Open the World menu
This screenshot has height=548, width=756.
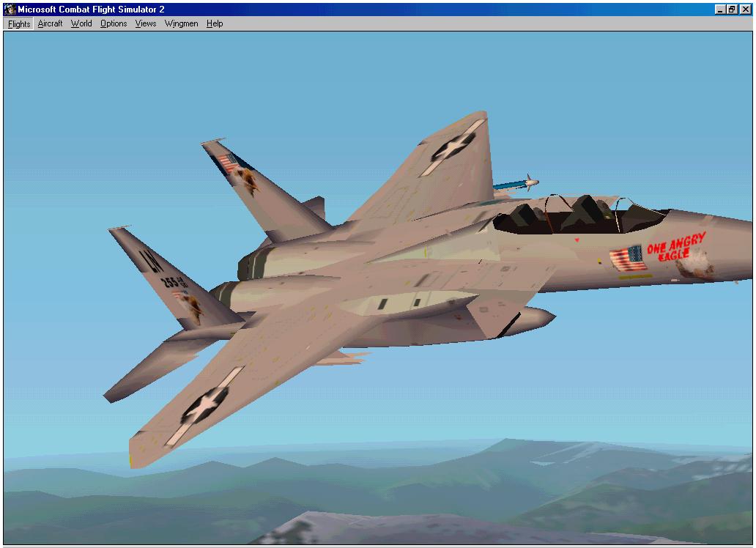pos(81,23)
